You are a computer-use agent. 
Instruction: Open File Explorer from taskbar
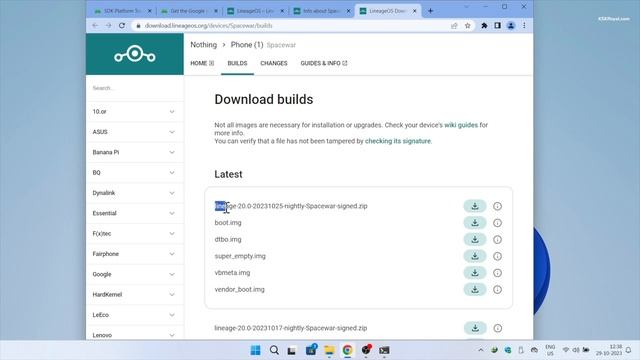pyautogui.click(x=329, y=350)
